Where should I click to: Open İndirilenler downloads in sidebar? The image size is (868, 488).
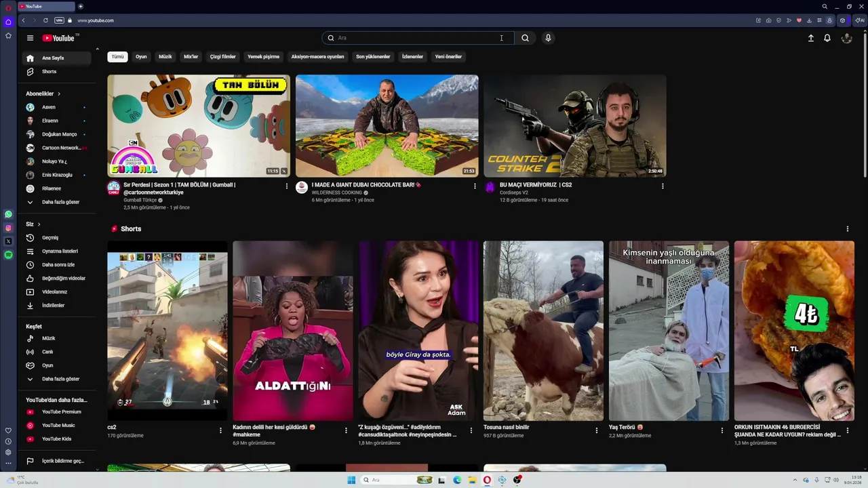(x=57, y=306)
